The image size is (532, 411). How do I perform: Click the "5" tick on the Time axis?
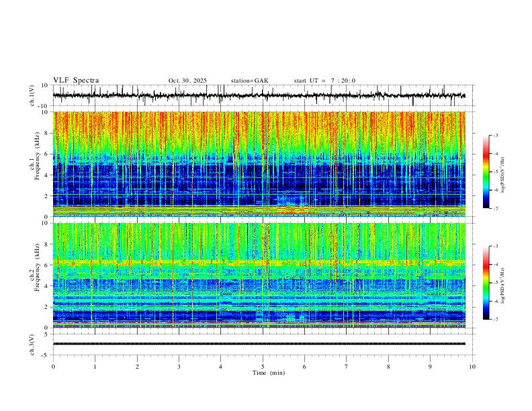click(263, 367)
